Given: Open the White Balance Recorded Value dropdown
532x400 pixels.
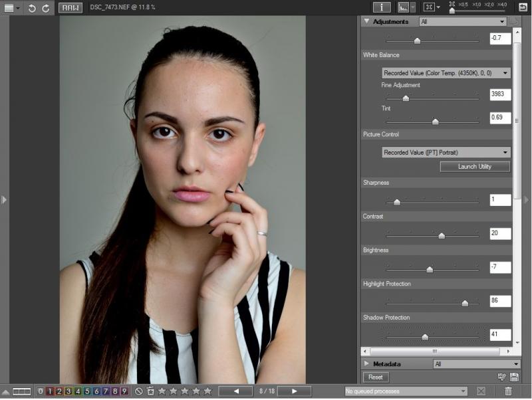Looking at the screenshot, I should coord(446,73).
